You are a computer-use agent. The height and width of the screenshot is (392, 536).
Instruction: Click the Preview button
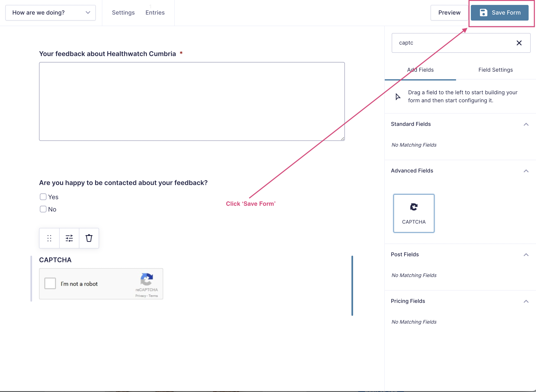[x=449, y=13]
